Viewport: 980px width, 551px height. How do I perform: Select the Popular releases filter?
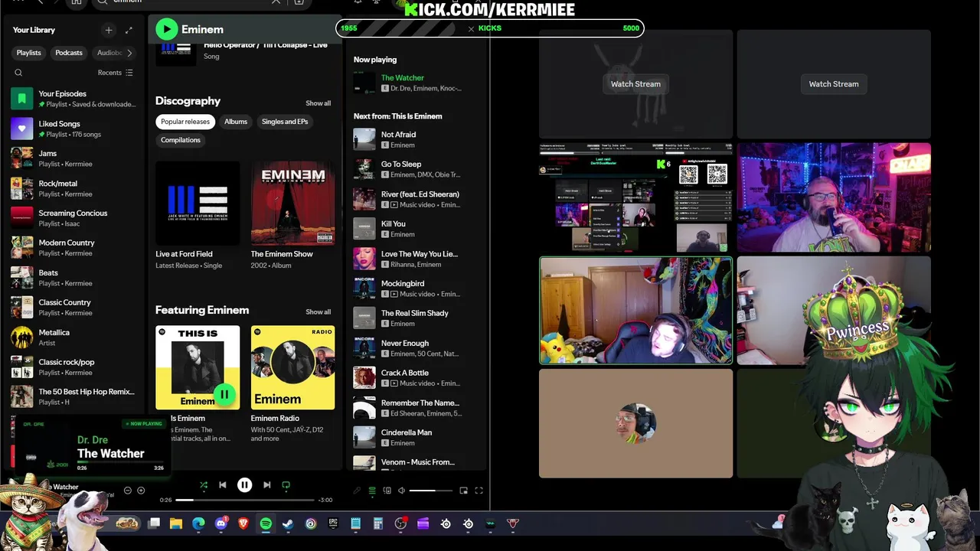click(x=185, y=122)
